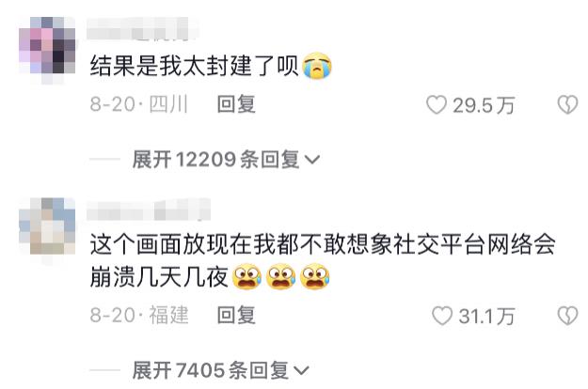Open the first commenter's pixelated avatar
The image size is (588, 389).
(47, 49)
